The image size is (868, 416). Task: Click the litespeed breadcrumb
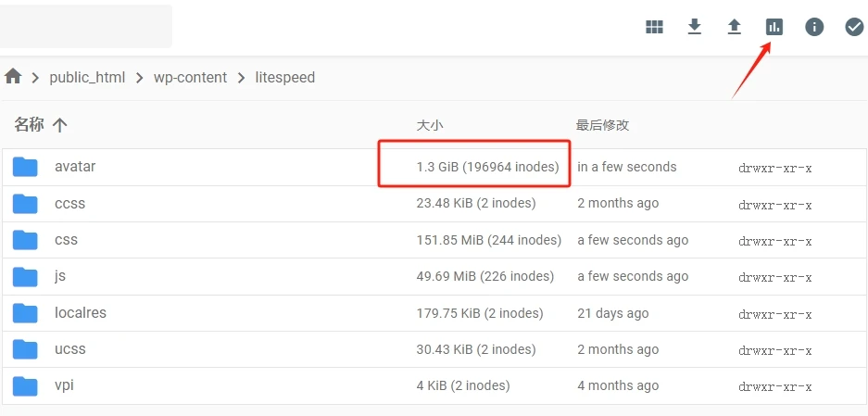(x=285, y=78)
